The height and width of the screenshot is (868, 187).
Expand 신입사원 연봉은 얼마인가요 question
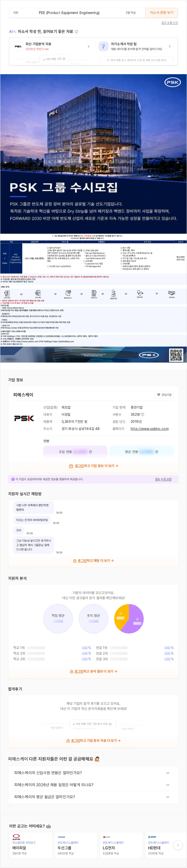93,773
